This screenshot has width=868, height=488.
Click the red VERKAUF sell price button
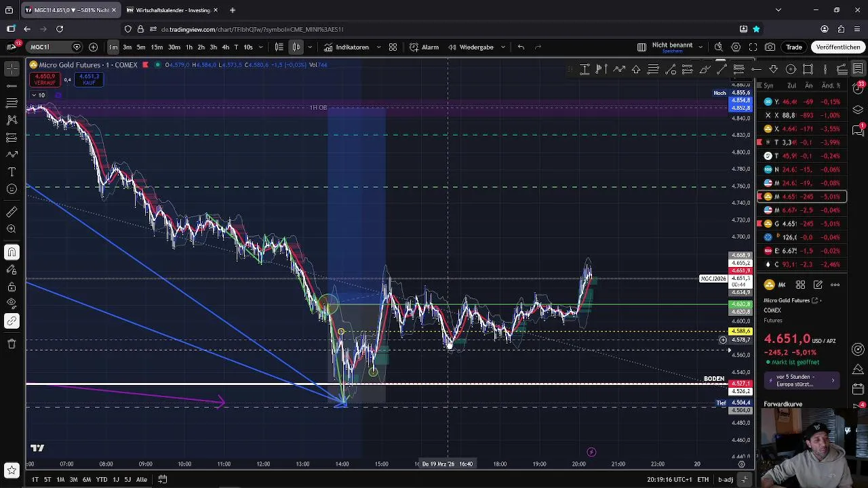[45, 79]
